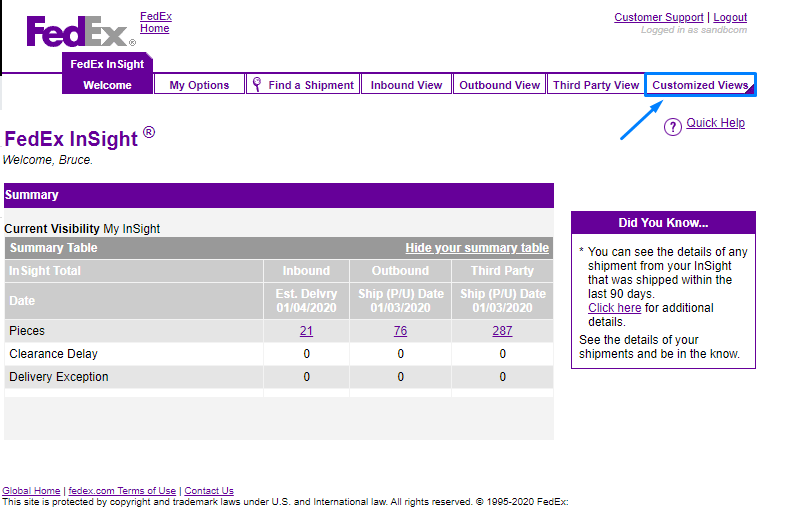Click the 'FedEx InSight' page title
The height and width of the screenshot is (512, 797).
[x=79, y=138]
